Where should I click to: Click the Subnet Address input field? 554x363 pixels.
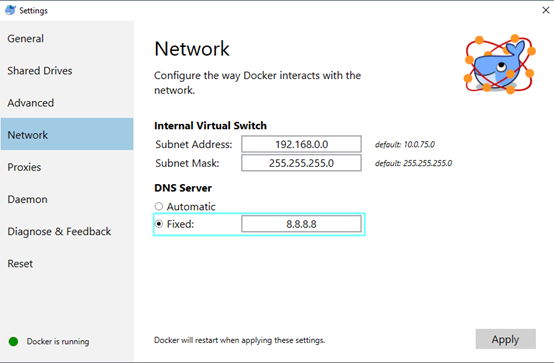[301, 144]
